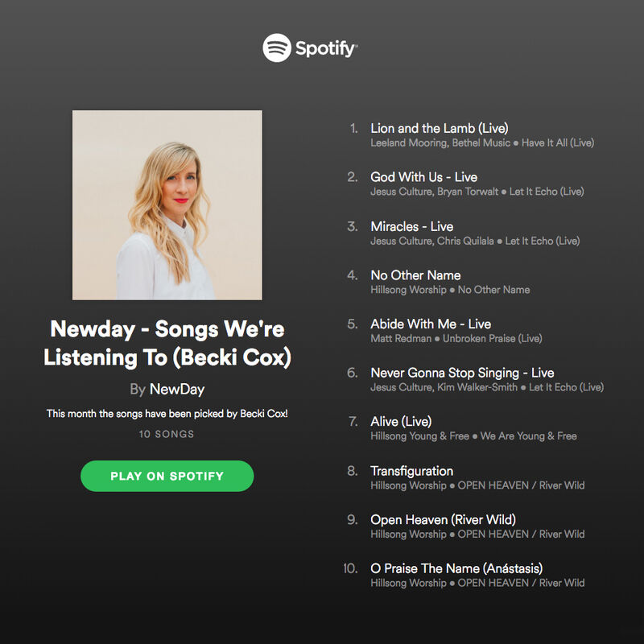Viewport: 644px width, 644px height.
Task: Select track Open Heaven (River Wild)
Action: point(443,519)
